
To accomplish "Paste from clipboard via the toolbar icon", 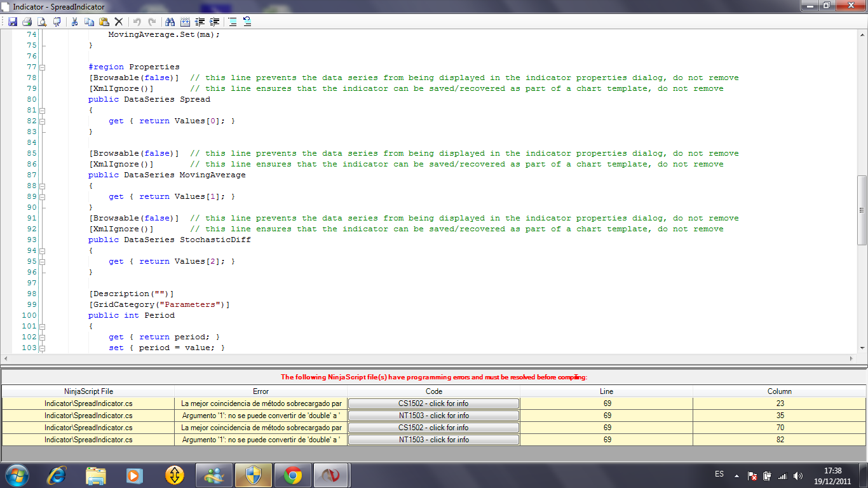I will (104, 22).
